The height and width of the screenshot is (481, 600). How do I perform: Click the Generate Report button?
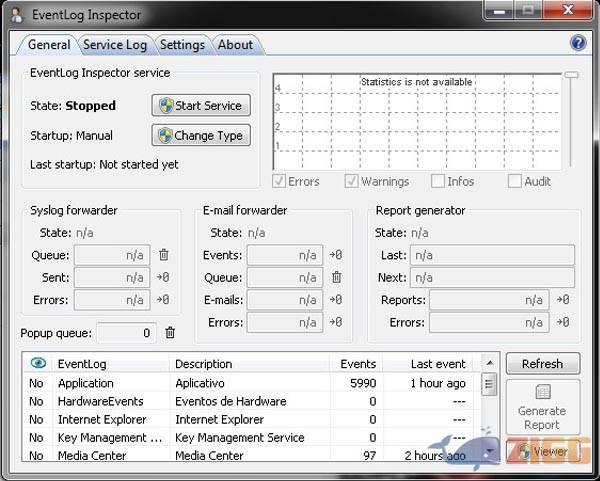click(543, 407)
